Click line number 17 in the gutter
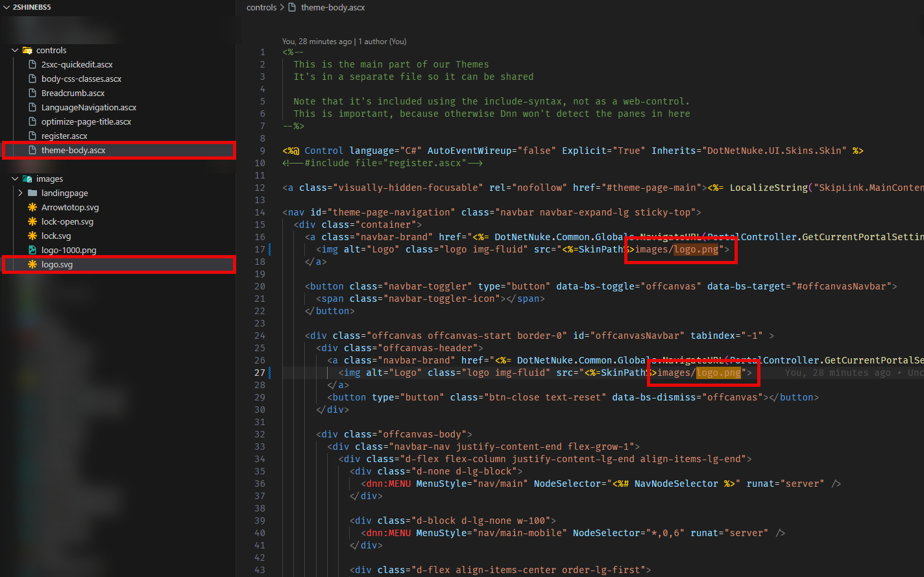 tap(260, 249)
